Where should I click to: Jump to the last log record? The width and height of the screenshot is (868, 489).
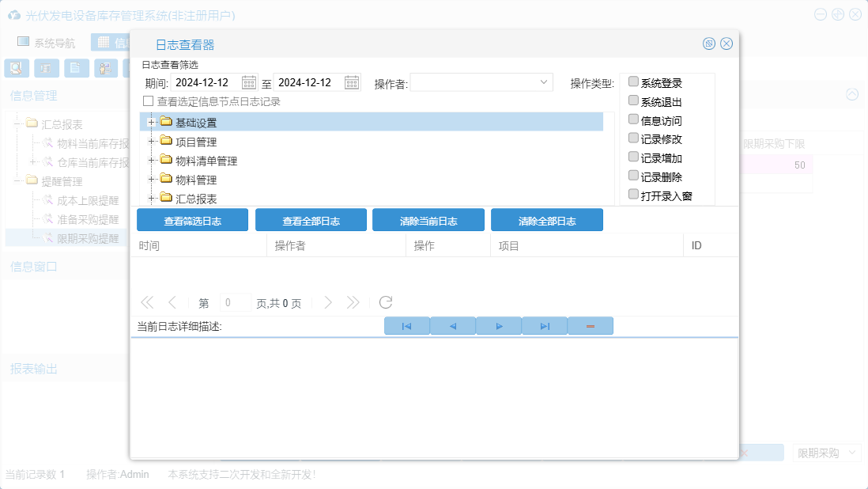(545, 326)
